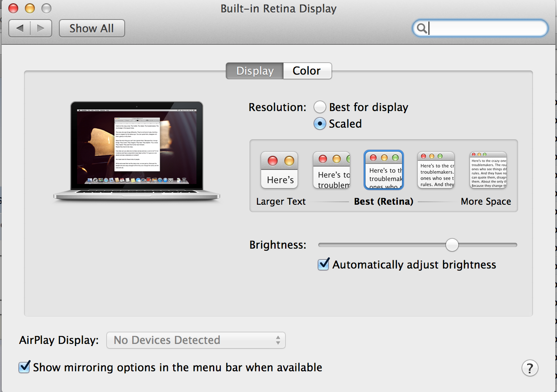This screenshot has height=392, width=557.
Task: Click the MacBook display preview image
Action: click(x=137, y=152)
